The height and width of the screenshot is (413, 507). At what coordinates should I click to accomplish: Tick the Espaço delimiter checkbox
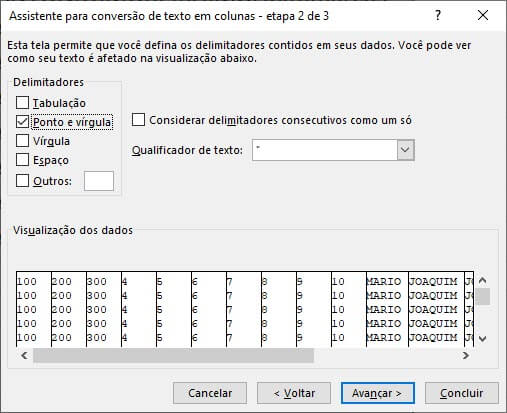(x=22, y=160)
